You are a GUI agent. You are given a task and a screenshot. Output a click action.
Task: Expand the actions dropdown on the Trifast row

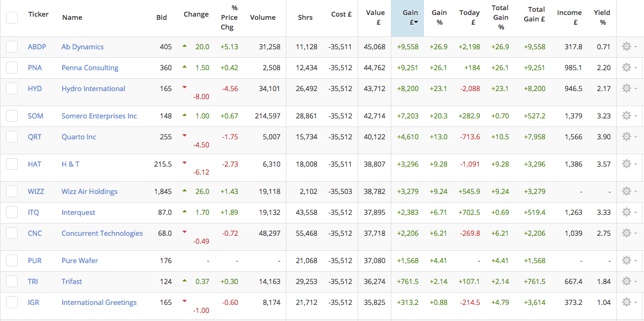point(629,281)
